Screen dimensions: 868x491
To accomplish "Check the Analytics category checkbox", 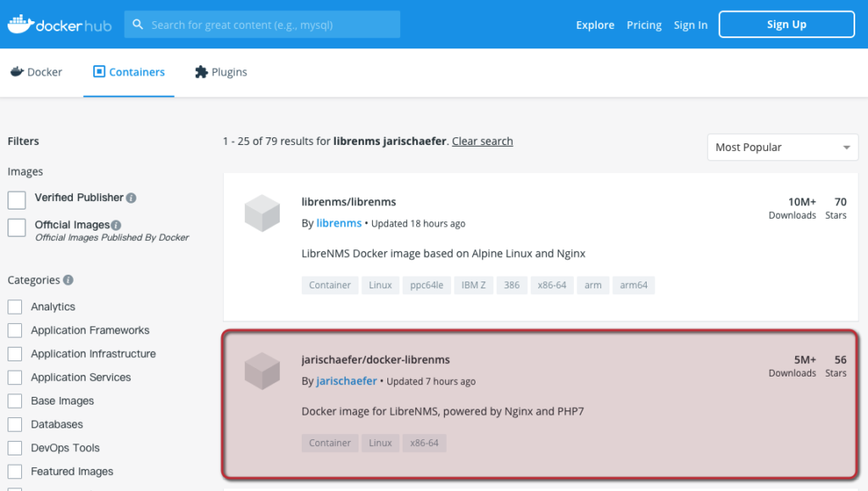I will (15, 307).
